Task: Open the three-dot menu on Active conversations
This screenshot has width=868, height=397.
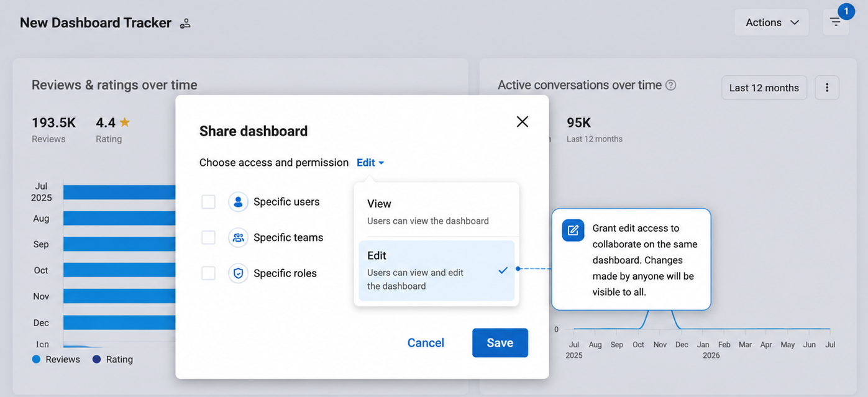Action: pos(827,88)
